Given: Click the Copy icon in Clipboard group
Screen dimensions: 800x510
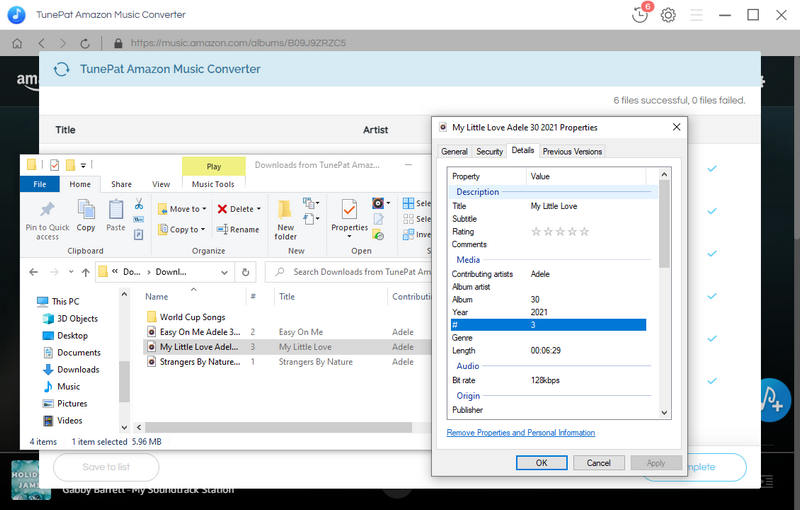Looking at the screenshot, I should tap(87, 211).
